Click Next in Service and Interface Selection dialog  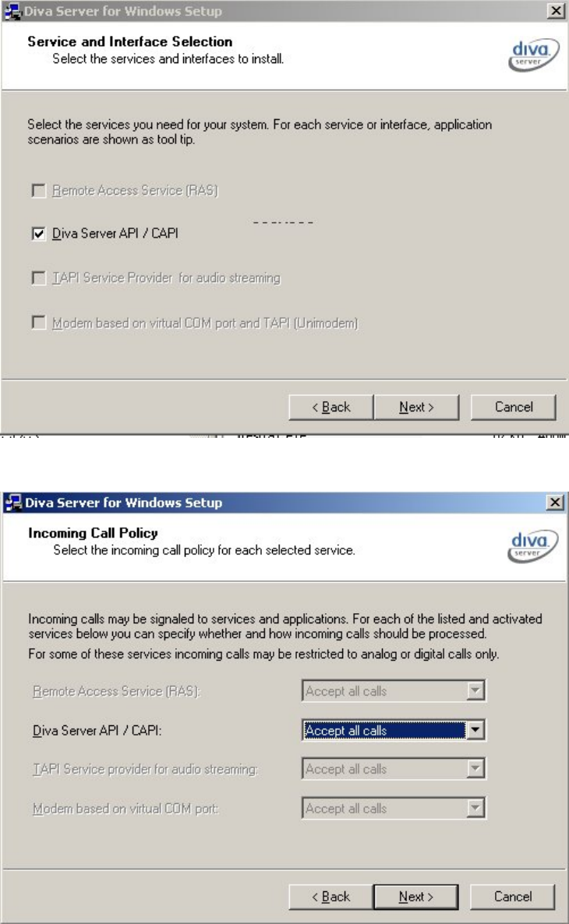pyautogui.click(x=416, y=407)
